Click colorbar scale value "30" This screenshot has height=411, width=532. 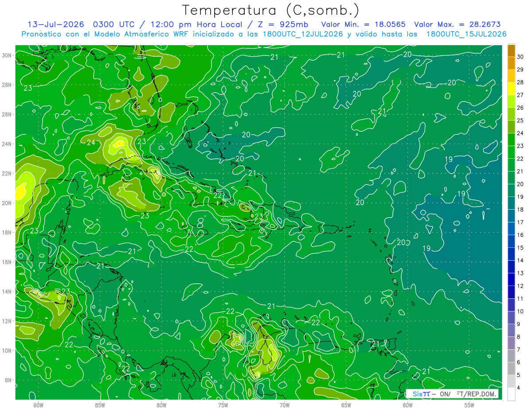tap(520, 57)
